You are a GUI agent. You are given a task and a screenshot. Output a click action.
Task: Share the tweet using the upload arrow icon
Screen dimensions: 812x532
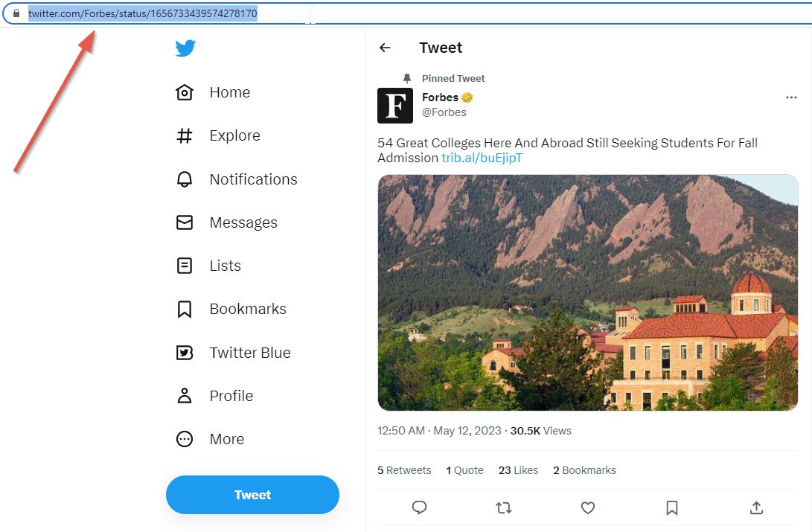coord(755,507)
